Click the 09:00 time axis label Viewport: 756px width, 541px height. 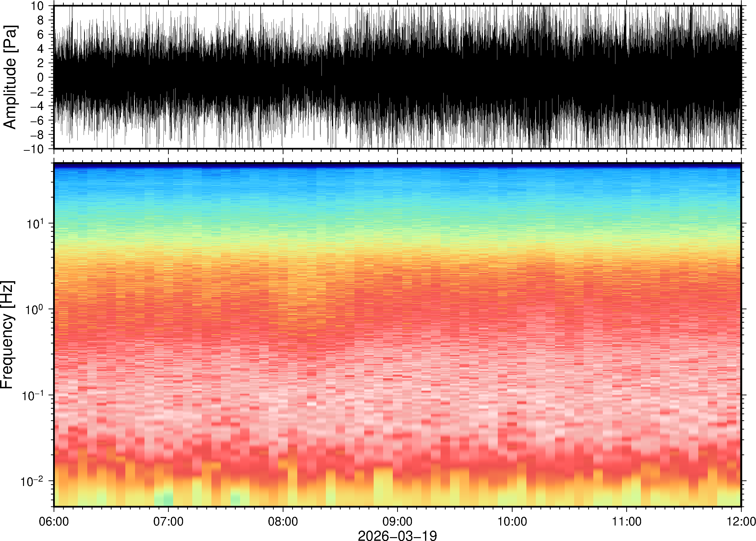coord(397,521)
